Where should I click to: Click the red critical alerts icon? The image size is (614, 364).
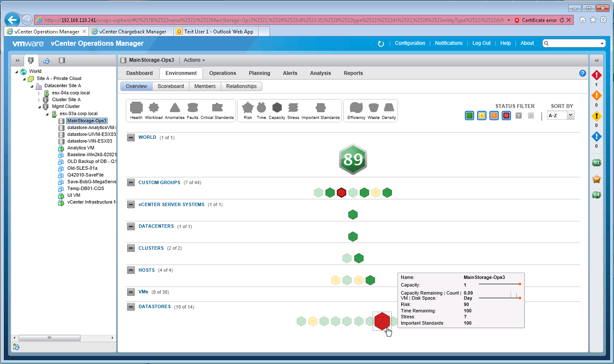(596, 75)
